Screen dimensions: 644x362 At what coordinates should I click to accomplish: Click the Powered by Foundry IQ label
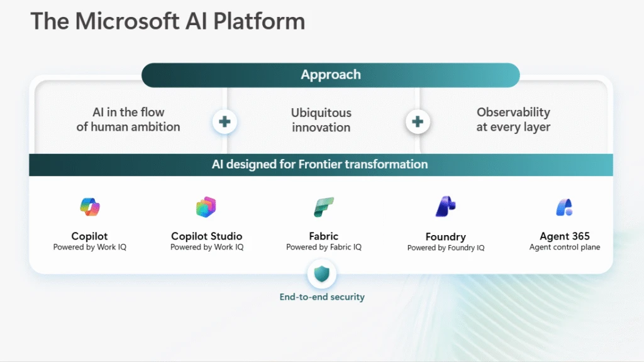tap(445, 248)
